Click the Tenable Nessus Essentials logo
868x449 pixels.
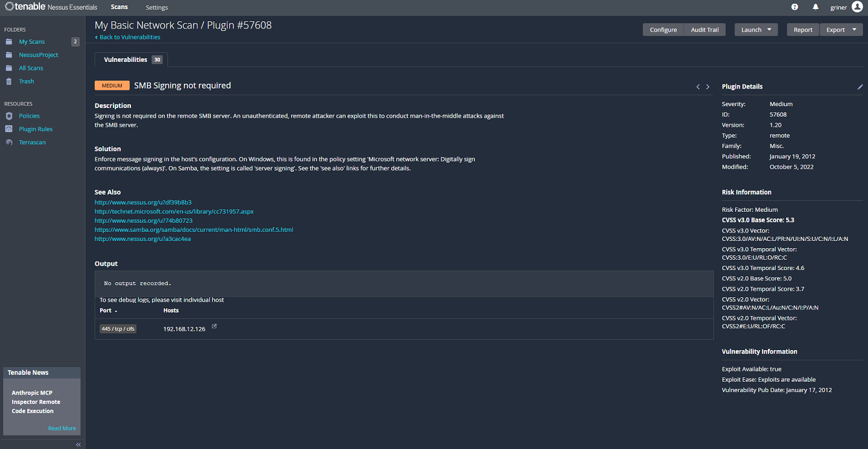(51, 7)
